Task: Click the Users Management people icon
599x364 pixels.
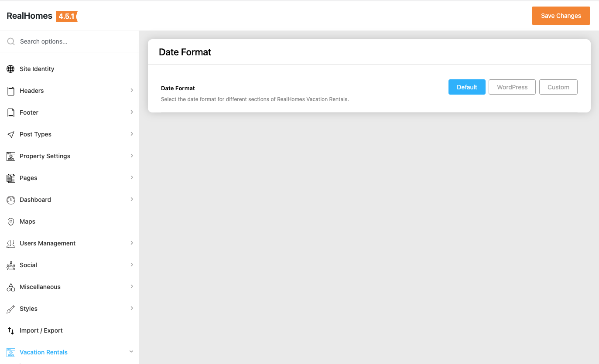Action: coord(10,243)
